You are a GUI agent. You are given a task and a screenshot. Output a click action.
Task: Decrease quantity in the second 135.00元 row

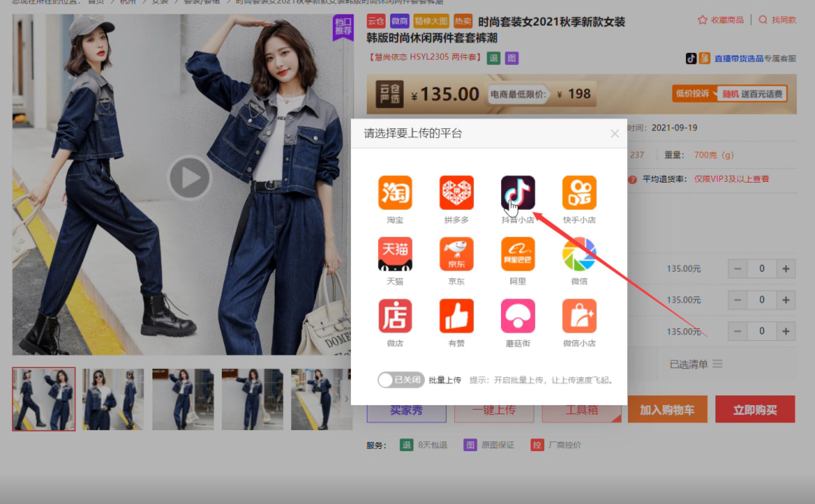738,300
